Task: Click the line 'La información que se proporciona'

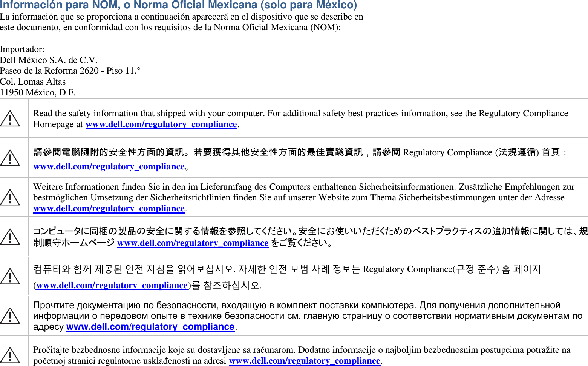Action: pos(182,17)
